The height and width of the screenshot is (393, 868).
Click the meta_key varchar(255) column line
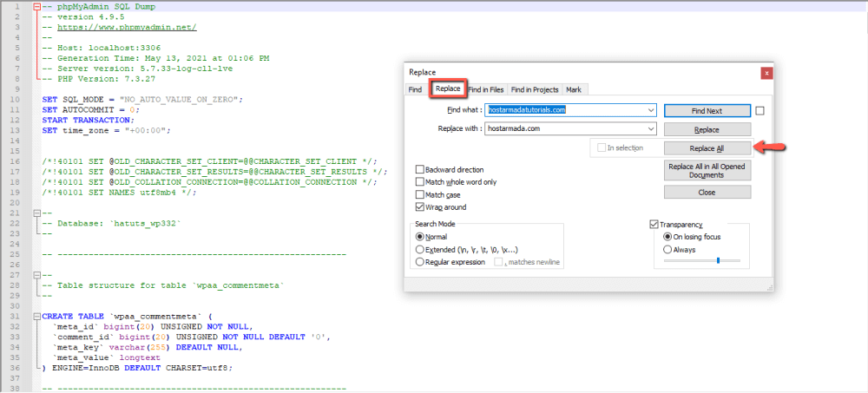coord(148,347)
